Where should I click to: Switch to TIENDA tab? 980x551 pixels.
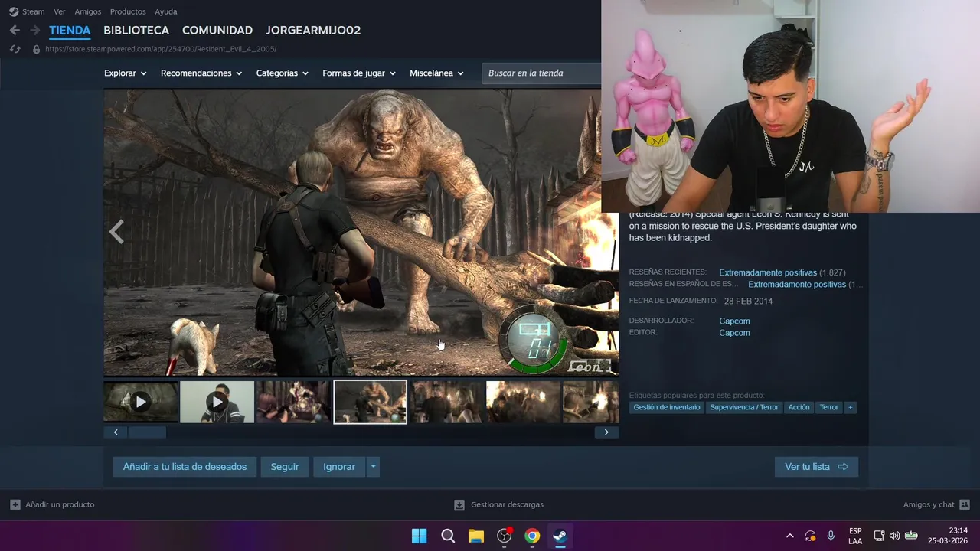click(x=70, y=31)
